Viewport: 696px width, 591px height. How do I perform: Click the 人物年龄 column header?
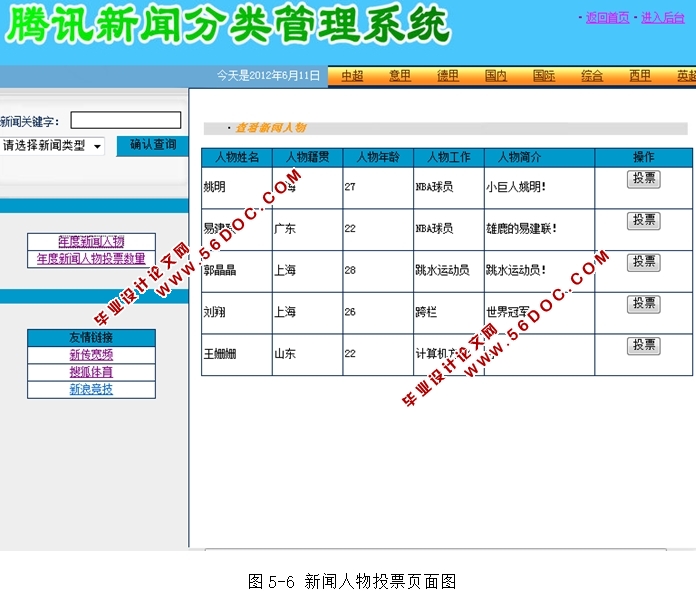378,157
